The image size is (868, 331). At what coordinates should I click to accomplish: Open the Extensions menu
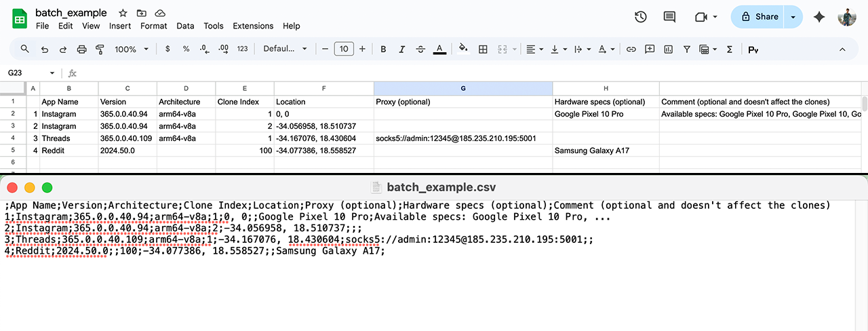pyautogui.click(x=253, y=26)
